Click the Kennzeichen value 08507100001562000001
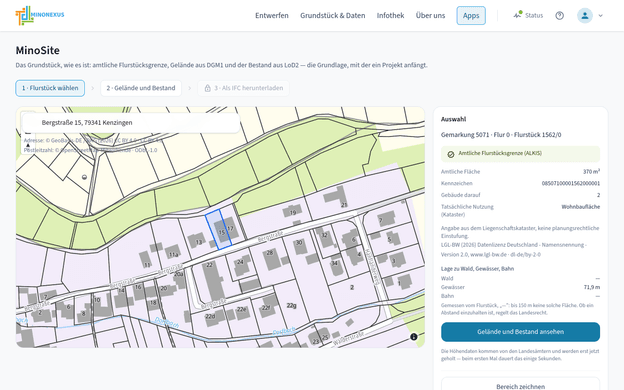The height and width of the screenshot is (390, 624). coord(571,183)
